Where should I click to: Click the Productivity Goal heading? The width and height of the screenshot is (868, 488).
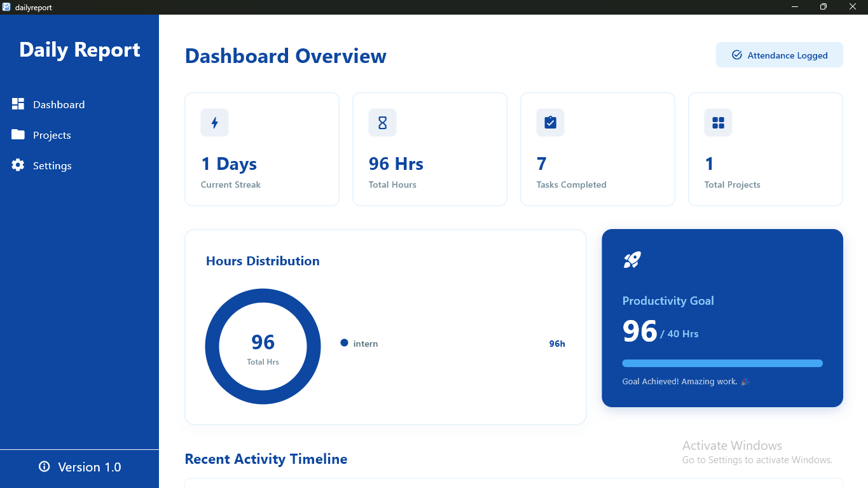coord(668,301)
